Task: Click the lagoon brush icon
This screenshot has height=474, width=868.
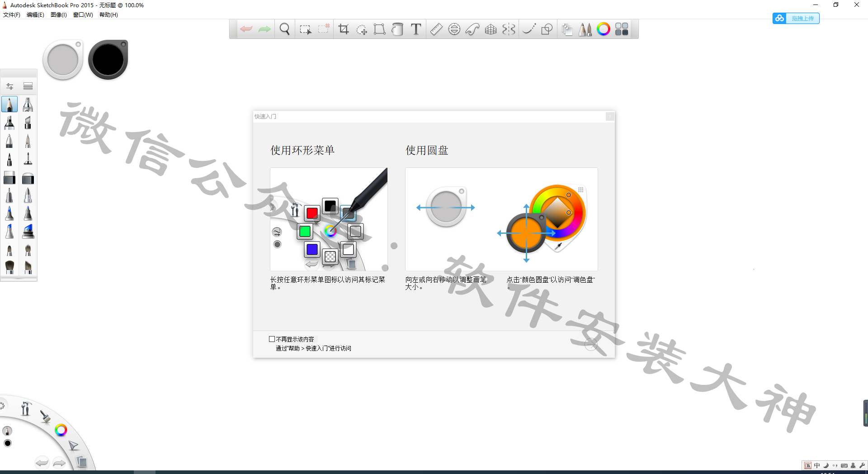Action: tap(45, 417)
